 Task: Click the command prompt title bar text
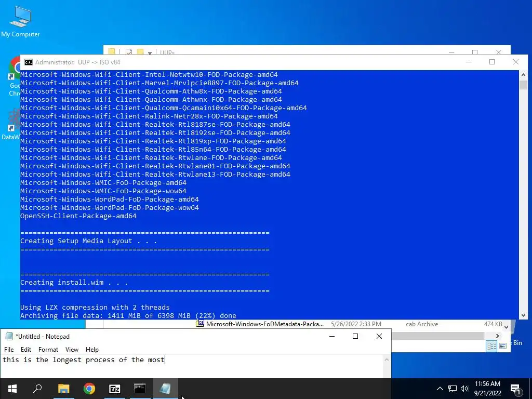click(78, 62)
